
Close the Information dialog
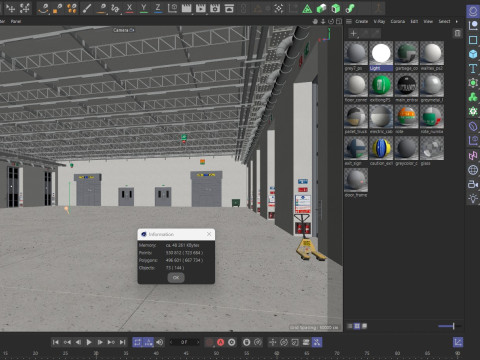coord(209,234)
